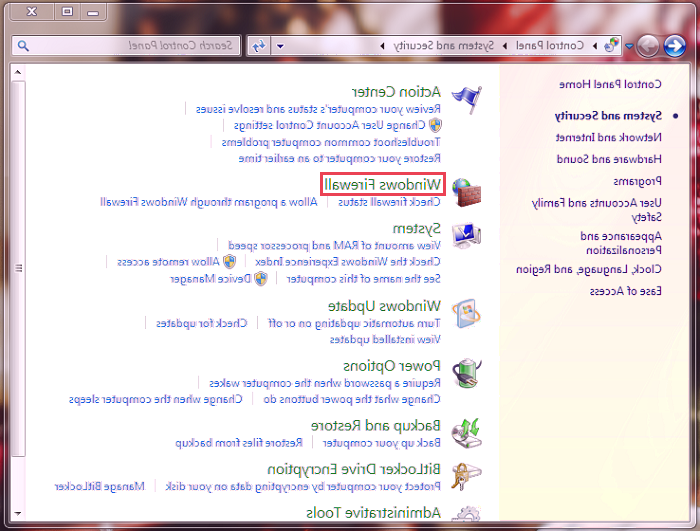Click the Windows Update icon

[x=466, y=313]
